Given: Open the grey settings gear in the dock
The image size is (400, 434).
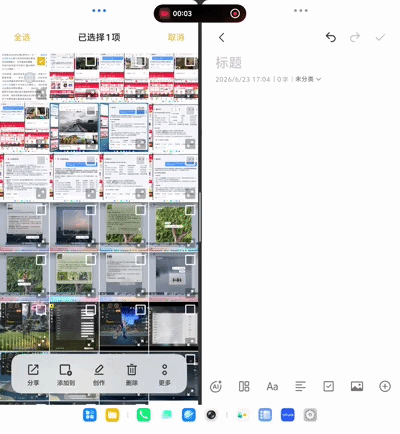Looking at the screenshot, I should pyautogui.click(x=310, y=415).
